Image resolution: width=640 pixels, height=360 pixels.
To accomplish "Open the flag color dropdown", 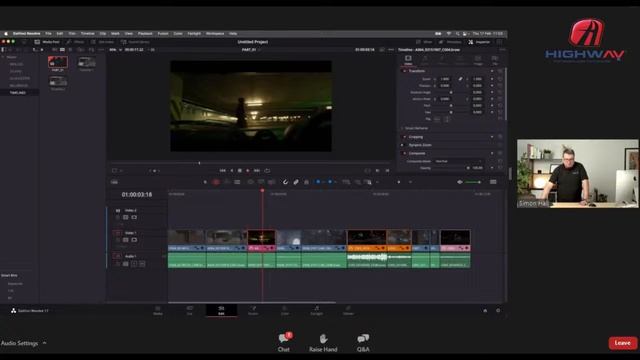I will coord(324,182).
